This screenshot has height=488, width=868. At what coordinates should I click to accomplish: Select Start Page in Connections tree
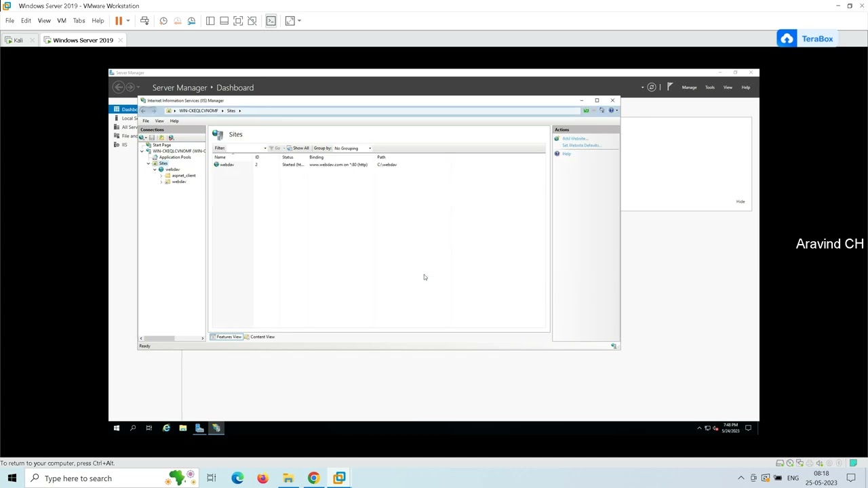coord(161,145)
